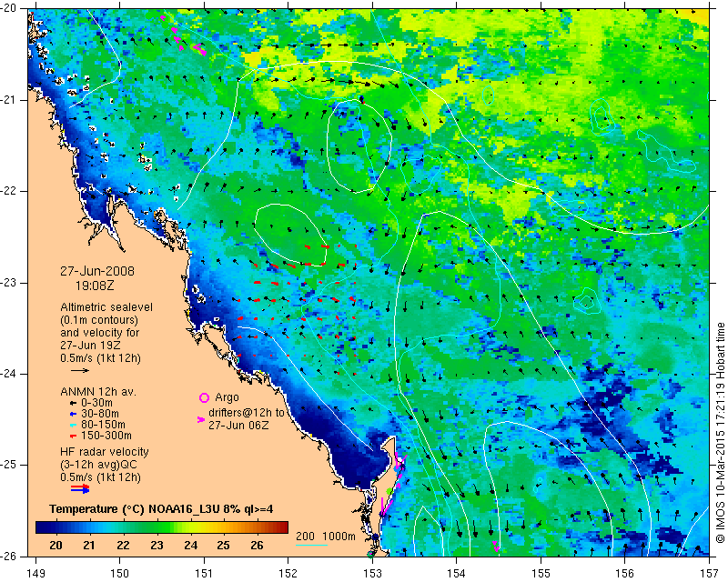Click the magenta Argo circle symbol
This screenshot has width=728, height=582.
pos(204,397)
